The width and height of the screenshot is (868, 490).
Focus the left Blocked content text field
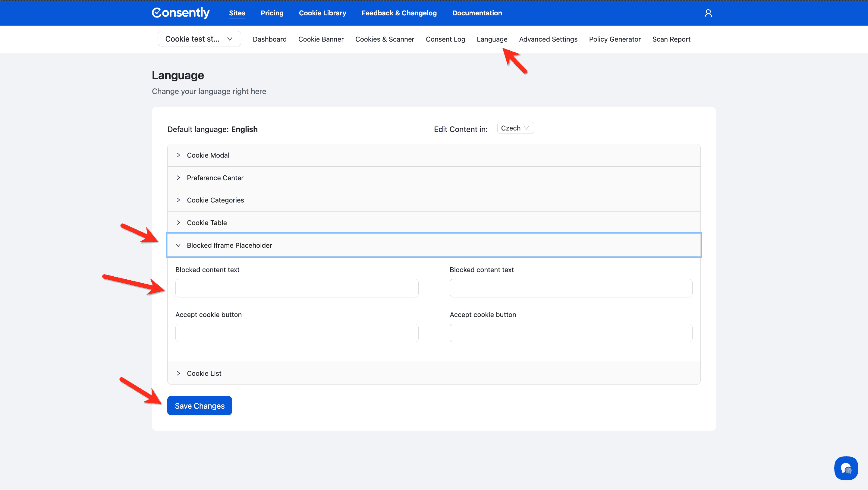click(297, 288)
